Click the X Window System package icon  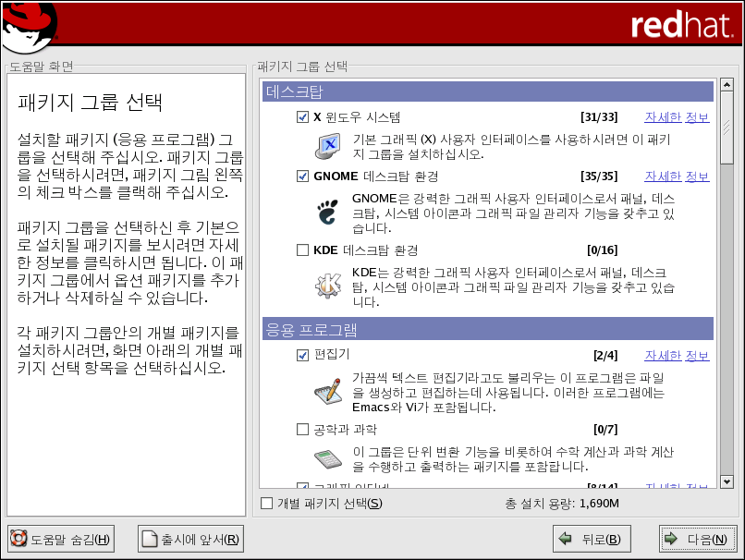click(x=327, y=145)
